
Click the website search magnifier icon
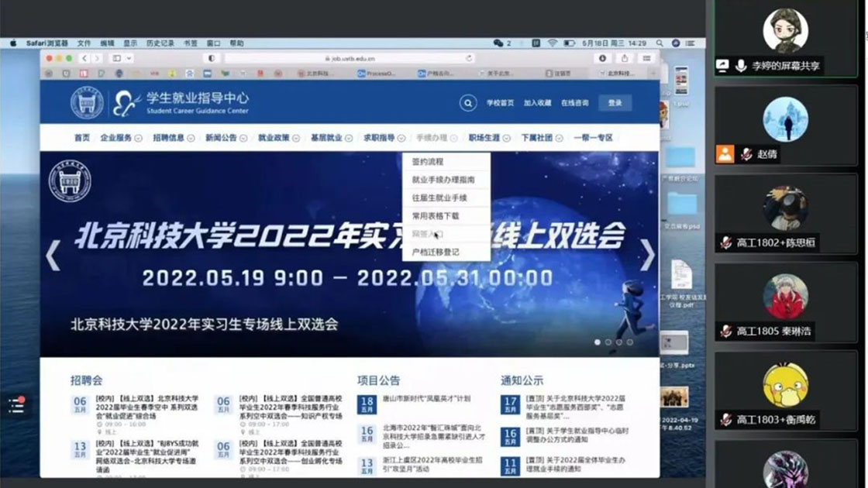468,103
